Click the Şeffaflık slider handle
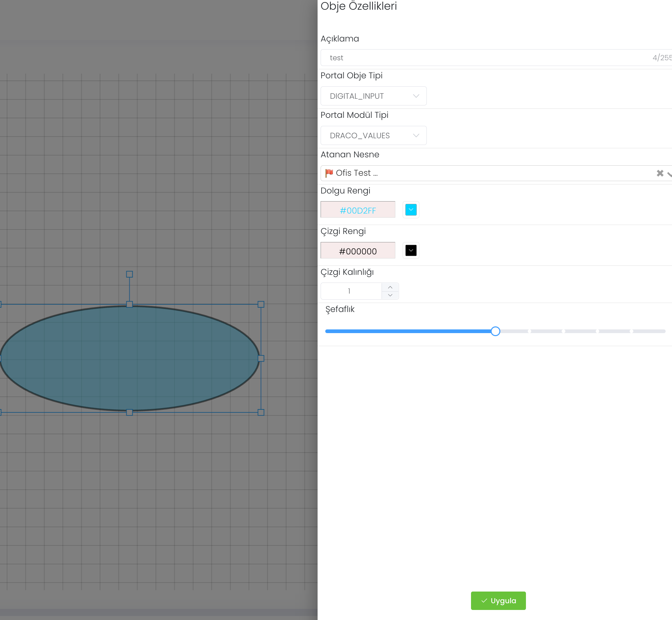Screen dimensions: 672x620 [495, 331]
